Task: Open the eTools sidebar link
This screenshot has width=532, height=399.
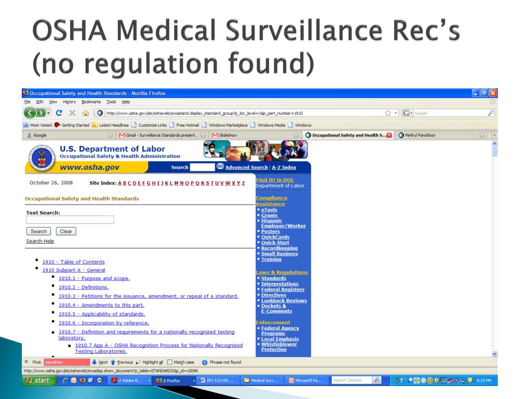Action: (x=269, y=210)
